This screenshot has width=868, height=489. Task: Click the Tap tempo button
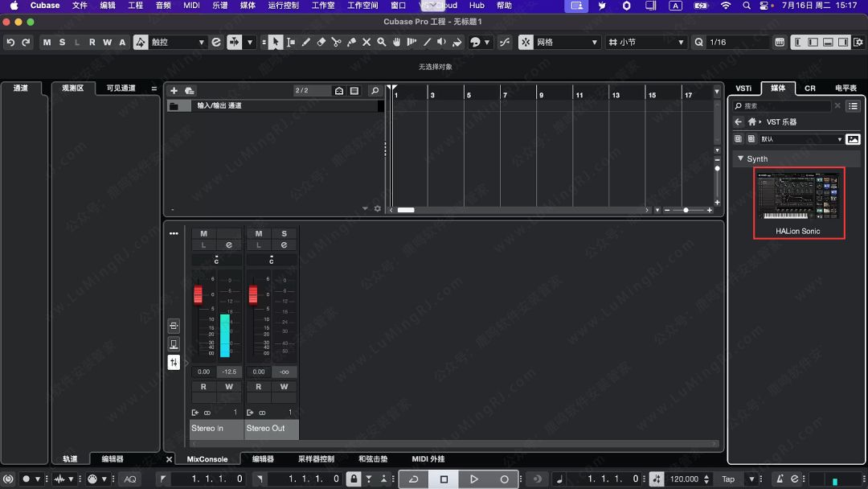click(728, 479)
